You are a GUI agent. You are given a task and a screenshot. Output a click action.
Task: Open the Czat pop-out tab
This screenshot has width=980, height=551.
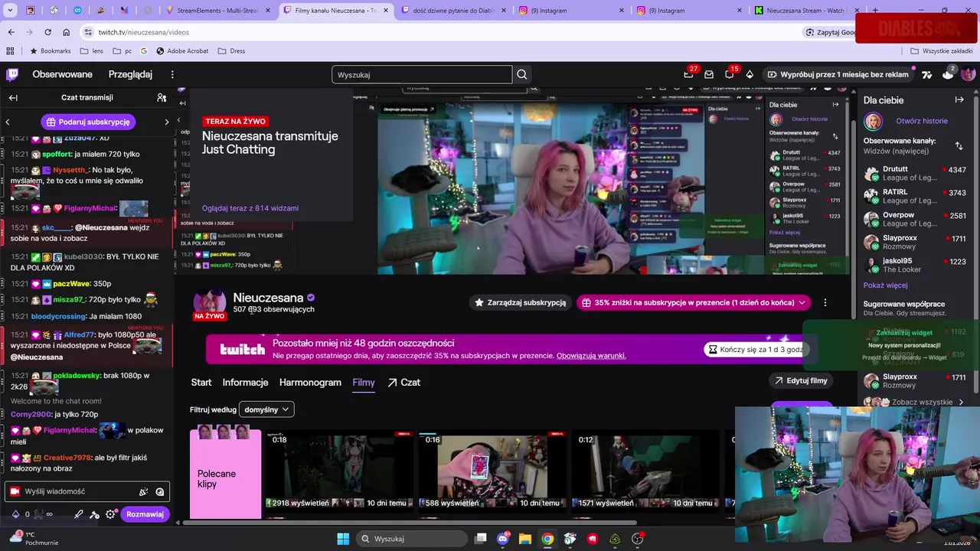click(x=403, y=382)
